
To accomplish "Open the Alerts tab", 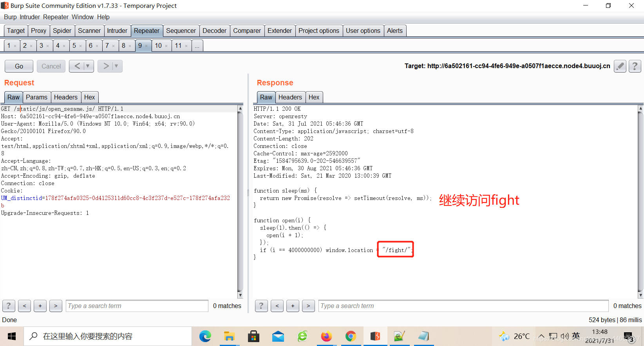I will pyautogui.click(x=395, y=31).
